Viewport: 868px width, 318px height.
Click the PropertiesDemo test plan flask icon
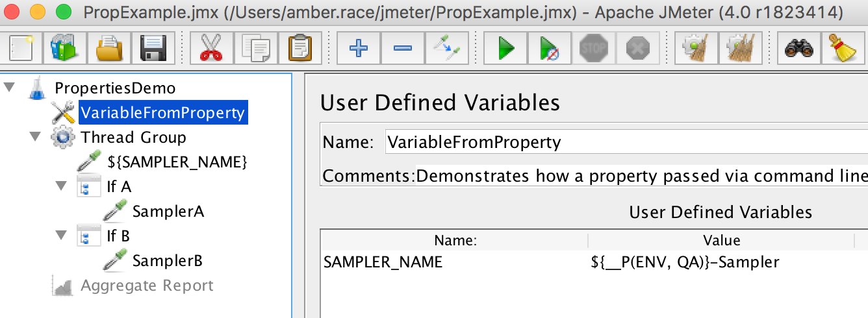click(x=38, y=88)
